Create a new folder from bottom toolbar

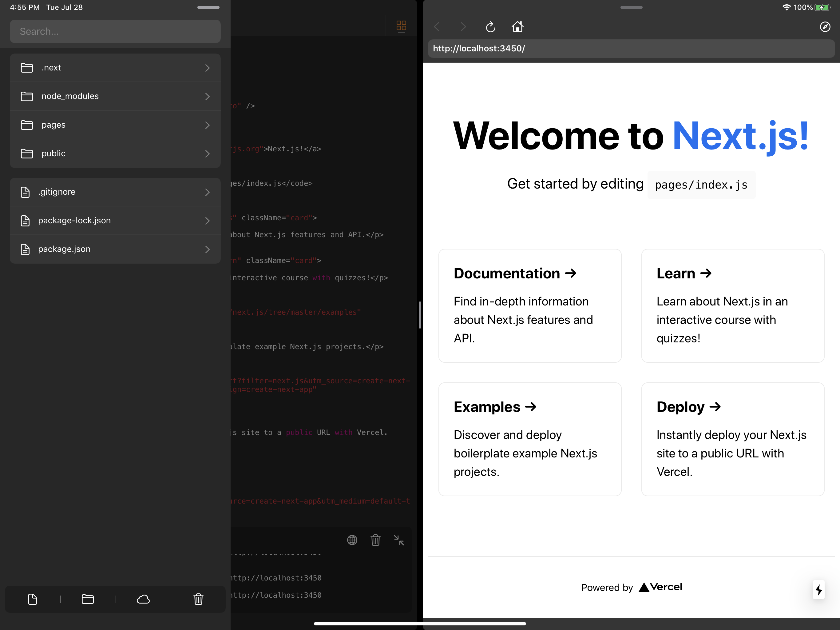pyautogui.click(x=88, y=599)
